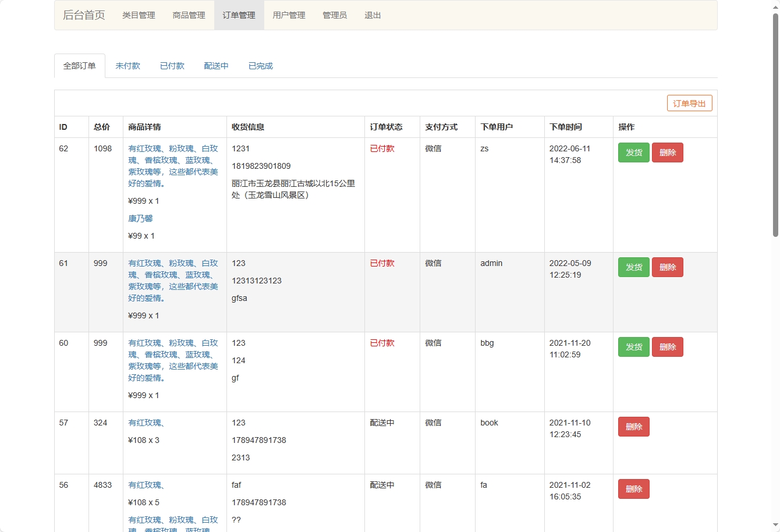Switch to the 已付款 tab
Viewport: 780px width, 532px height.
[172, 66]
